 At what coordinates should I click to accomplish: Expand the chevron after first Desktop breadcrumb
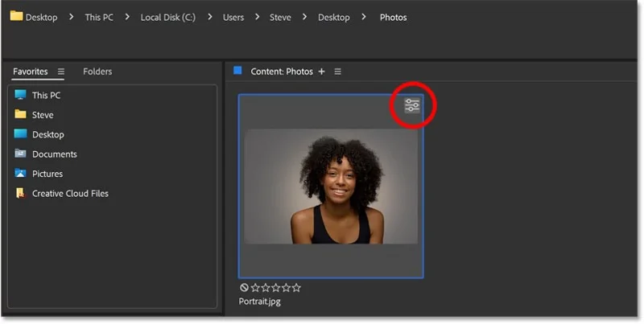tap(72, 17)
